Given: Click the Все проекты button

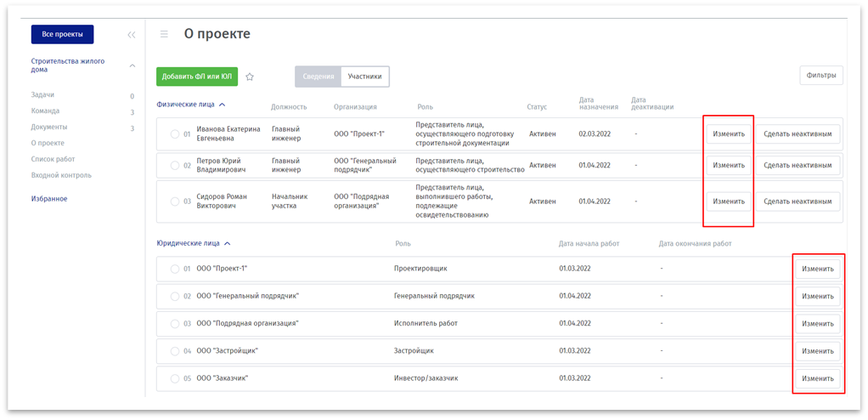Looking at the screenshot, I should pyautogui.click(x=62, y=34).
